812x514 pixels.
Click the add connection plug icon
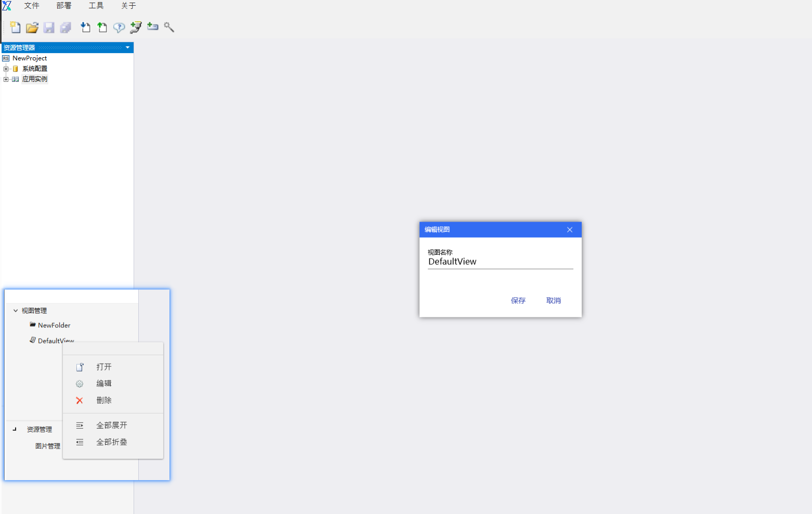136,27
